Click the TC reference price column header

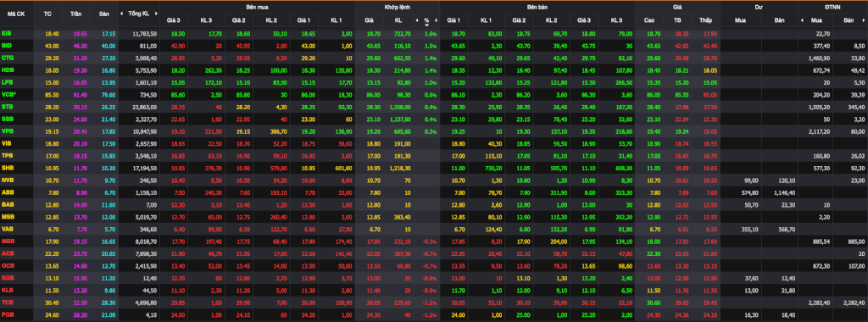tap(47, 14)
